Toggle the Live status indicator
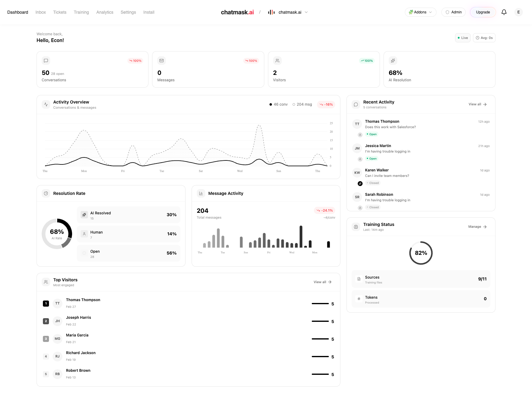Image resolution: width=532 pixels, height=394 pixels. [x=463, y=38]
